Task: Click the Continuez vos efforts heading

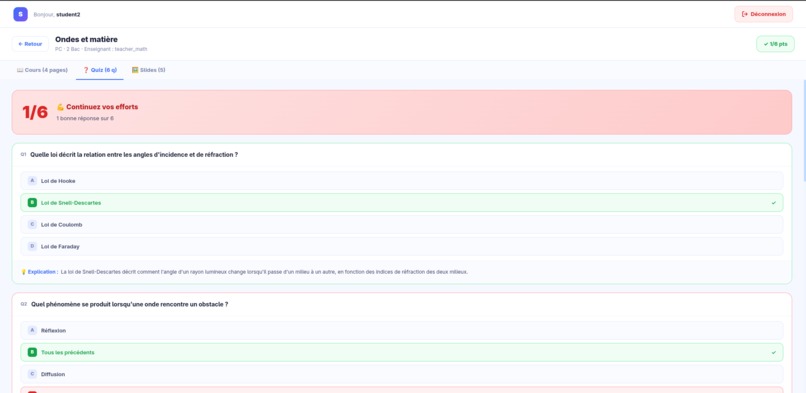Action: click(102, 107)
